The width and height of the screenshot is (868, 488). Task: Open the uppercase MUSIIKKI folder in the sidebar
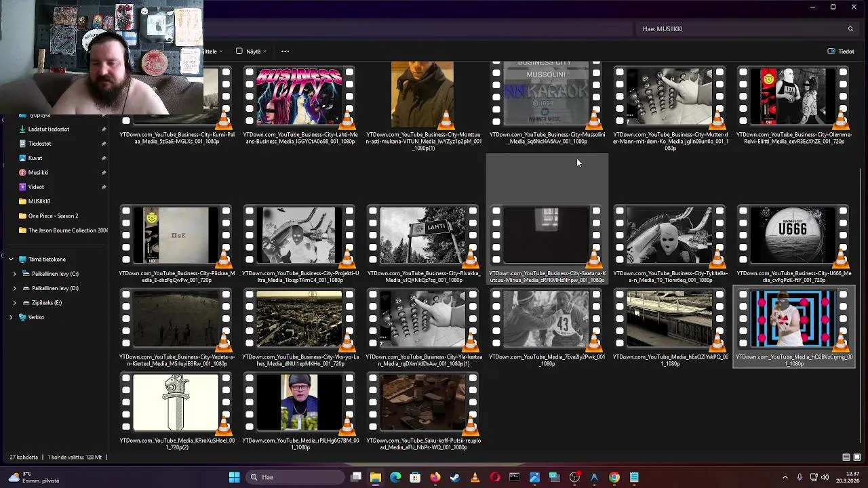coord(39,201)
